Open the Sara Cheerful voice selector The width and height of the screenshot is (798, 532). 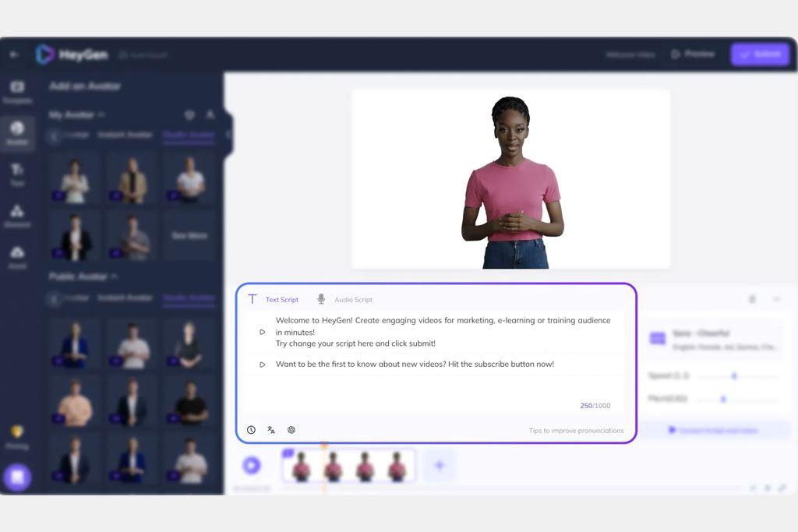tap(713, 340)
